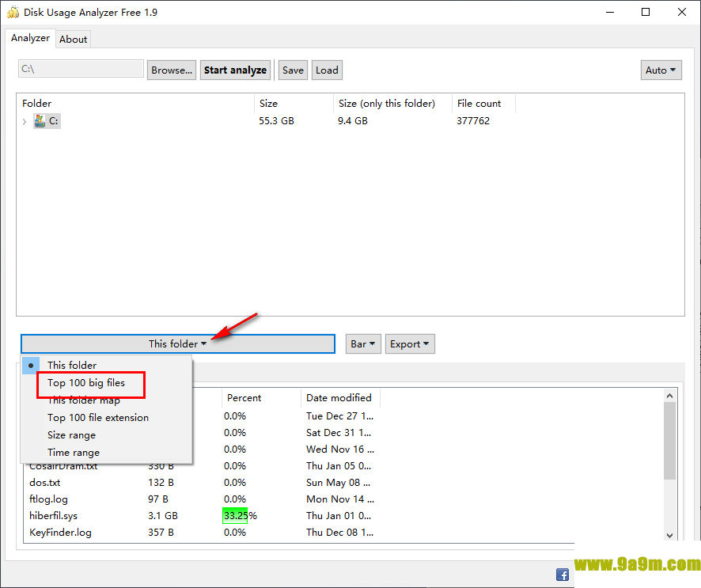The image size is (701, 588).
Task: Close the Disk Usage Analyzer window
Action: coord(682,12)
